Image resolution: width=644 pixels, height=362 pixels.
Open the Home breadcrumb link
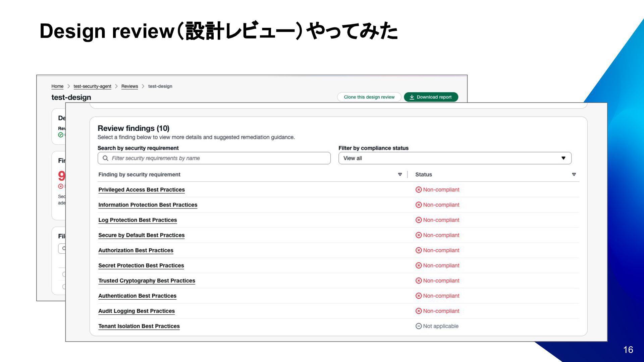click(x=57, y=86)
